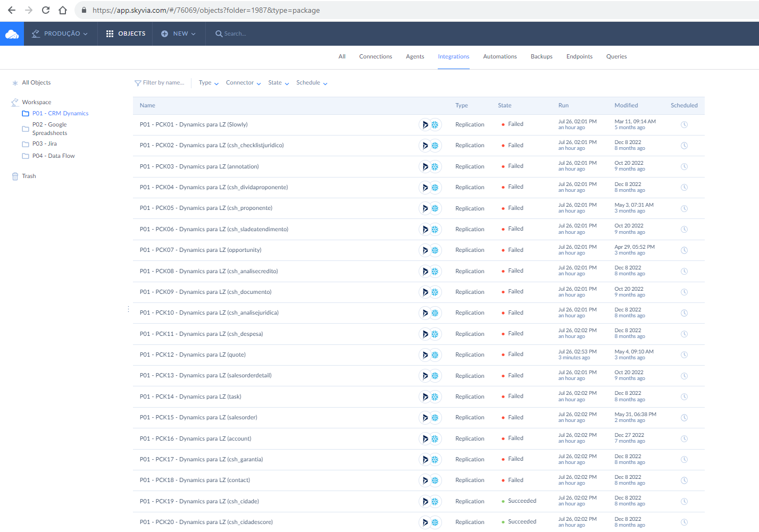Click the OBJECTS grid icon
Viewport: 759px width, 532px height.
click(110, 33)
